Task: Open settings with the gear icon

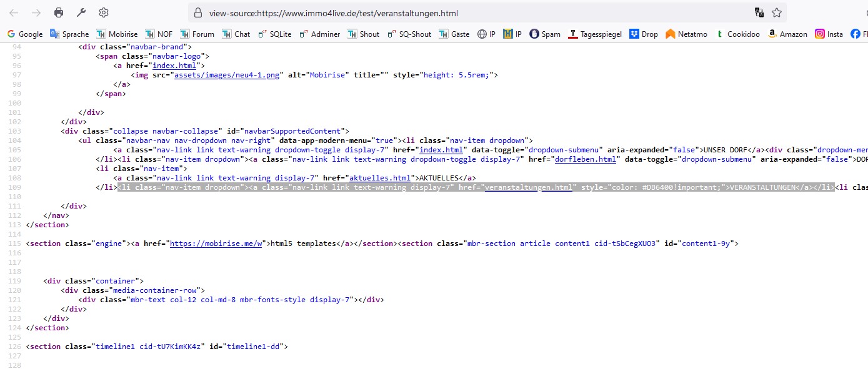Action: point(104,12)
